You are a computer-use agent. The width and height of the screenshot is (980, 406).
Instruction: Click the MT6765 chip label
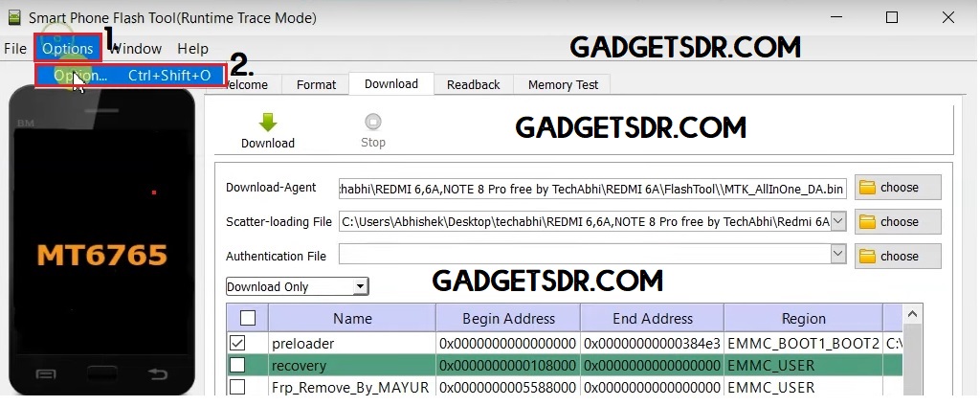[x=102, y=256]
